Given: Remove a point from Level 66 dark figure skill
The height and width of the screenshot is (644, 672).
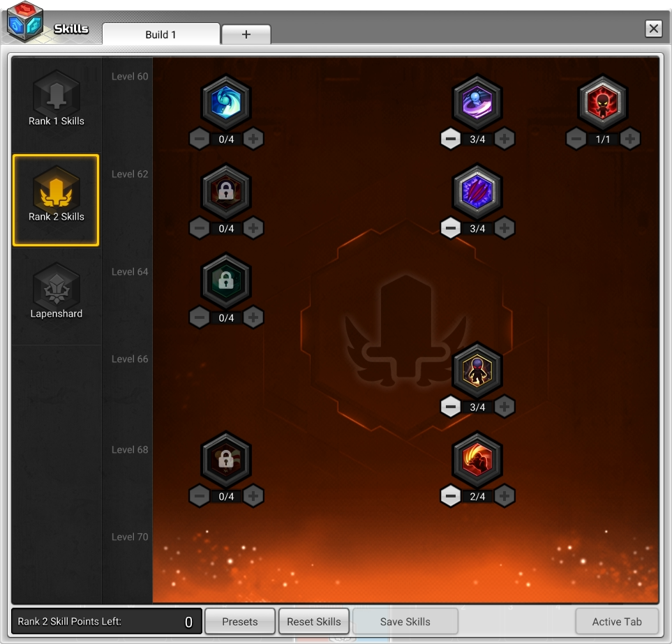Looking at the screenshot, I should 450,407.
